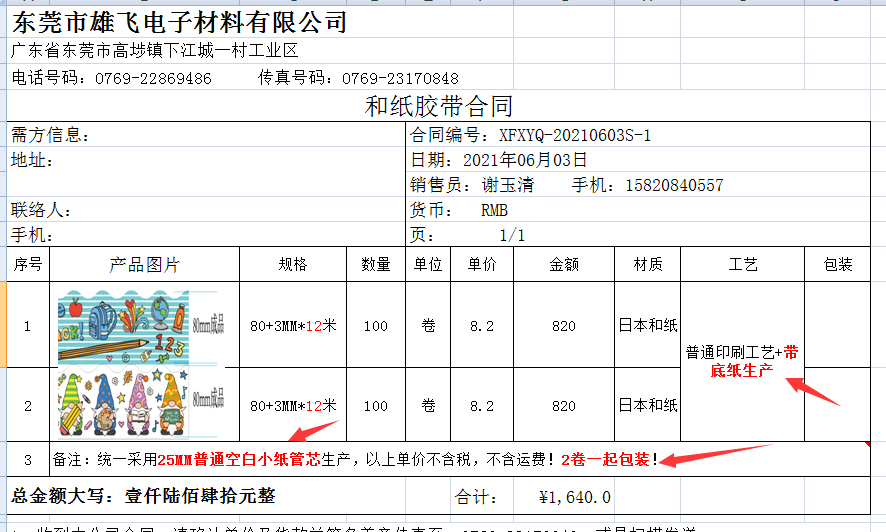Select the 规格 header cell
The width and height of the screenshot is (886, 532).
point(292,265)
